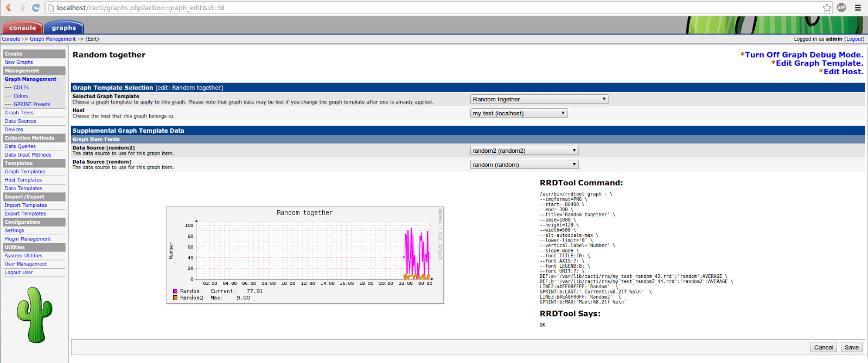Open GPRINT Presets in sidebar

point(31,105)
